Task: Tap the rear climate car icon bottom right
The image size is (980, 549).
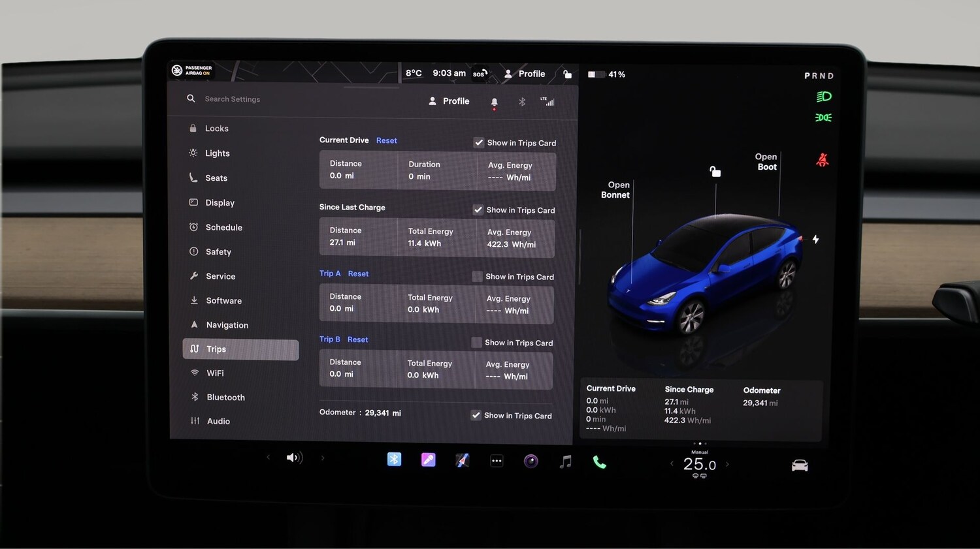Action: tap(800, 464)
